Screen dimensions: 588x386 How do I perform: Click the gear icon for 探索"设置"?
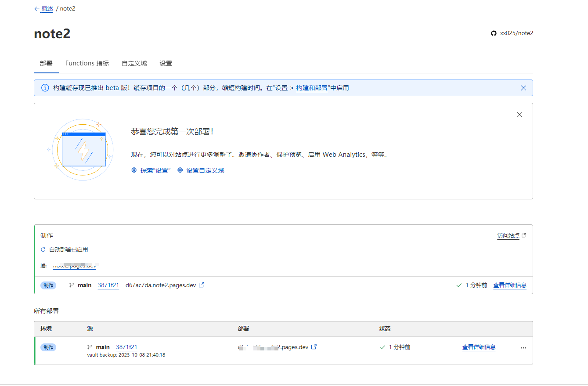click(134, 170)
